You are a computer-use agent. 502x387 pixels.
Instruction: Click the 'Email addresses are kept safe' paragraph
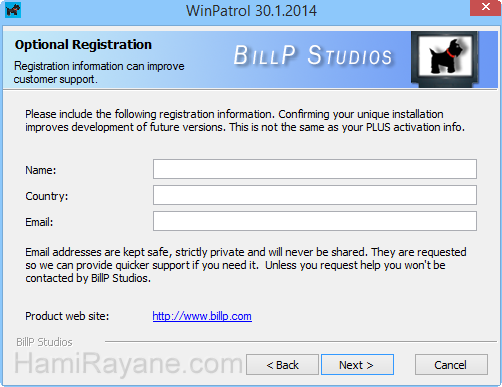click(246, 265)
